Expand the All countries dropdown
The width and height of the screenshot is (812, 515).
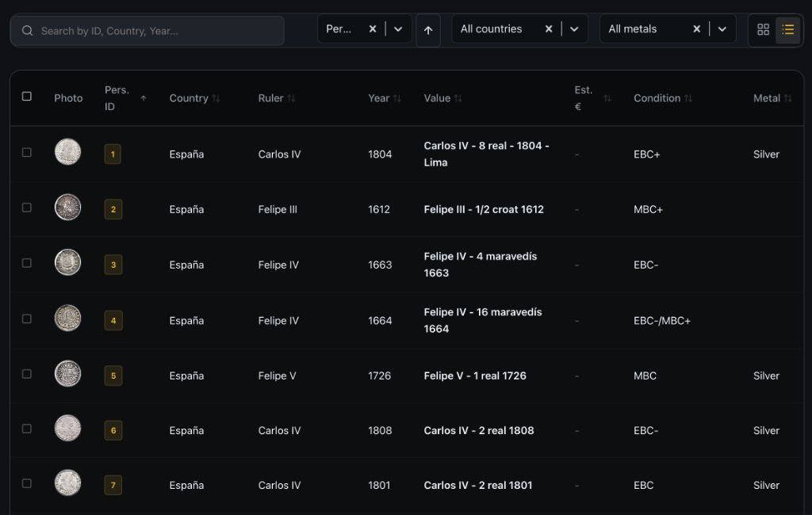click(574, 29)
